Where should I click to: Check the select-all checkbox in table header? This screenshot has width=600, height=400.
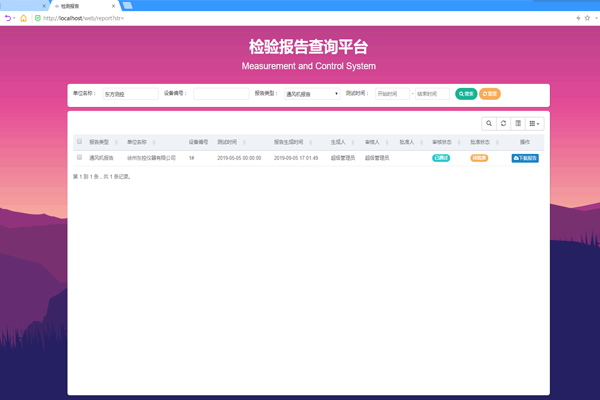pos(79,142)
